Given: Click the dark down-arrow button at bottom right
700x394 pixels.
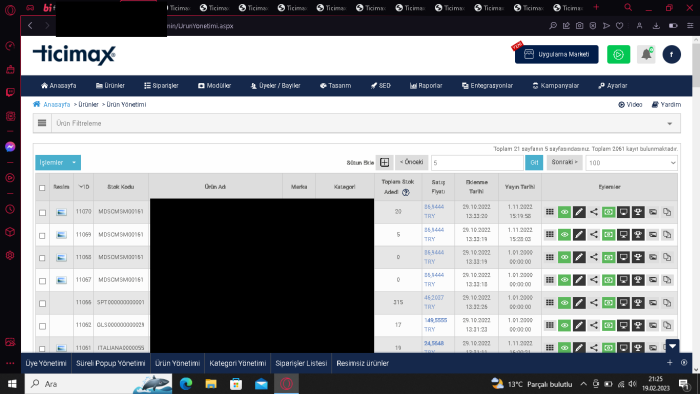Looking at the screenshot, I should click(672, 346).
